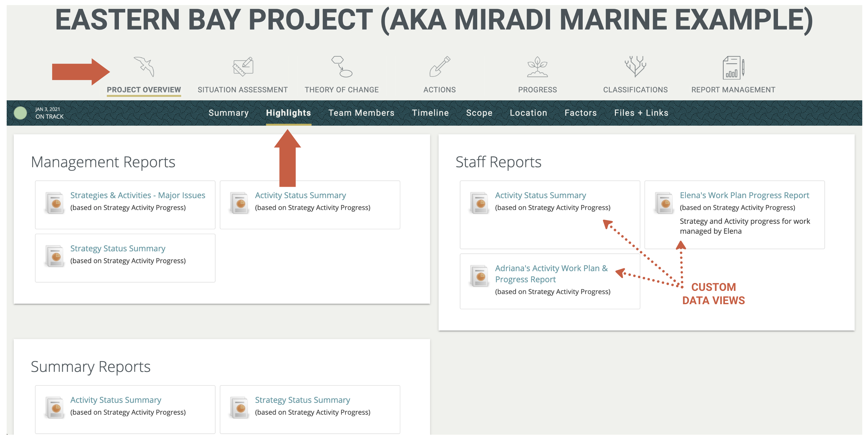Click the Activity Status Summary icon under Summary Reports
868x442 pixels.
[x=55, y=407]
